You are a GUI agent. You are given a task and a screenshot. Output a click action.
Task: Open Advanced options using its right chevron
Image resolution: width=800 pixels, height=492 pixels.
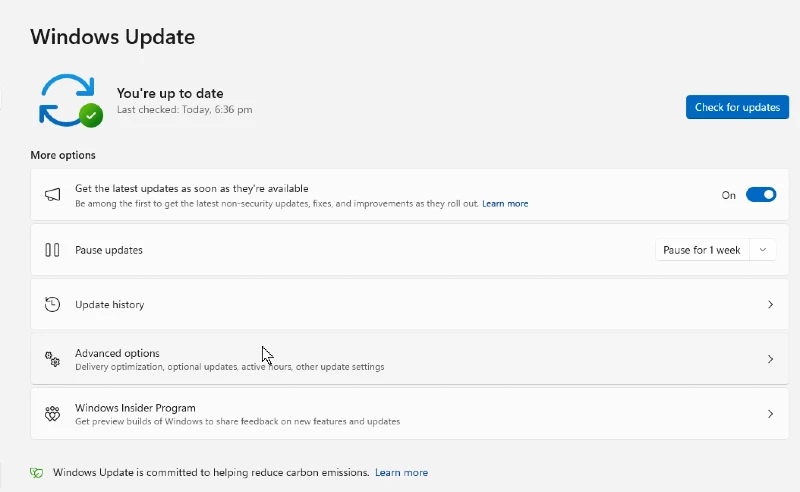pyautogui.click(x=770, y=359)
